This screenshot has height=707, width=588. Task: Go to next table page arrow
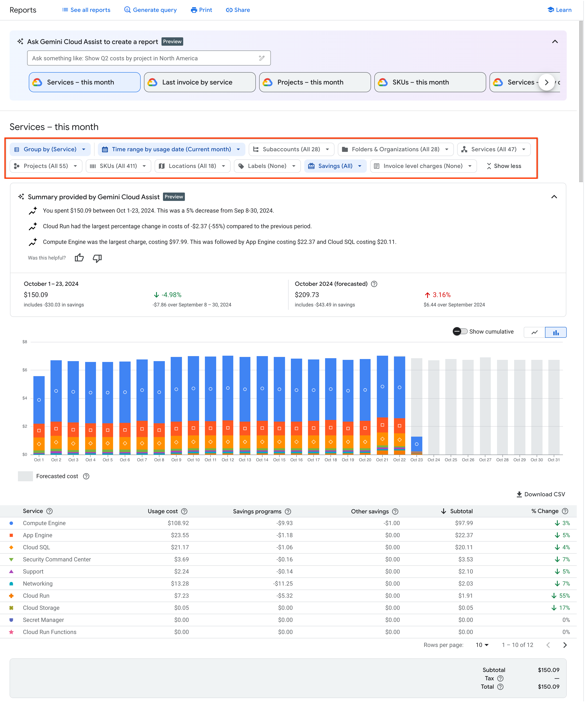565,645
